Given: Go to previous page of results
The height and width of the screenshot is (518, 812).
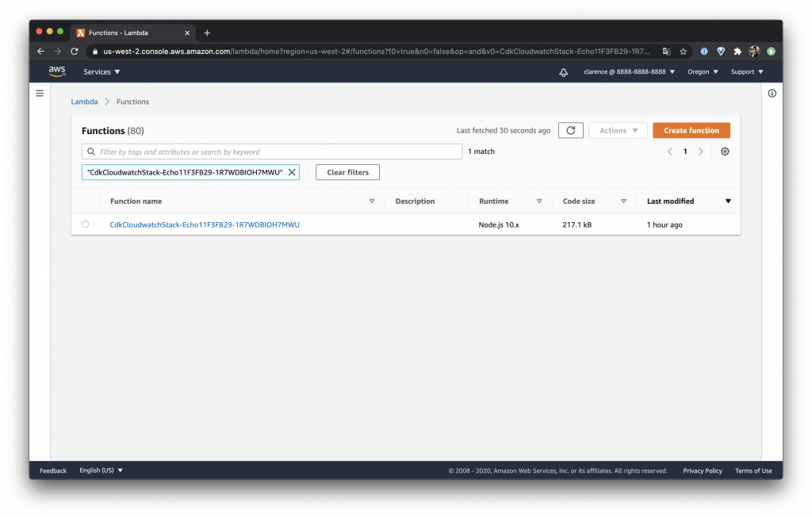Looking at the screenshot, I should click(x=669, y=152).
